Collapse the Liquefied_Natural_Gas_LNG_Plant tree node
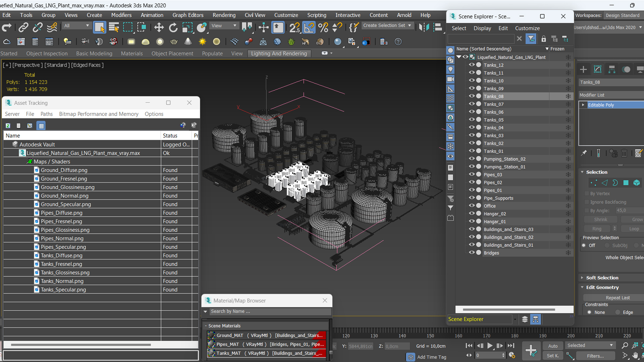The image size is (644, 362). (459, 57)
